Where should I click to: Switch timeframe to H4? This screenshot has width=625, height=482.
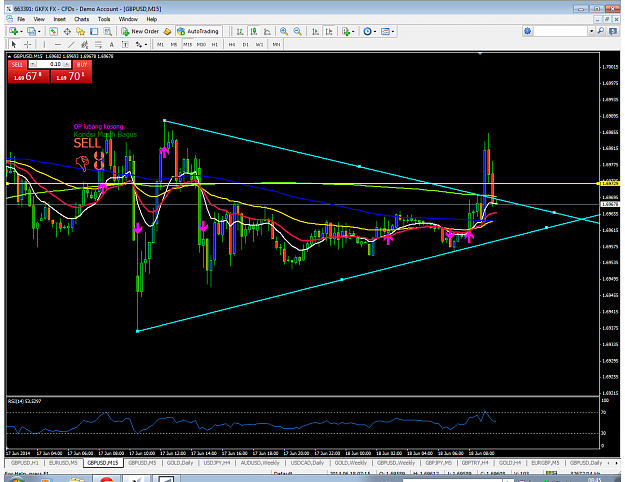pos(232,45)
